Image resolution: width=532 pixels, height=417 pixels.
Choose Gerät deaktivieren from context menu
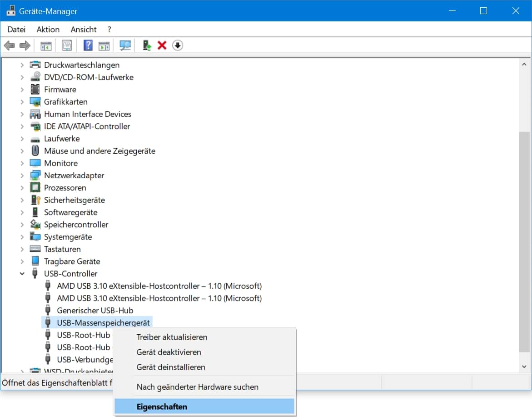(204, 352)
